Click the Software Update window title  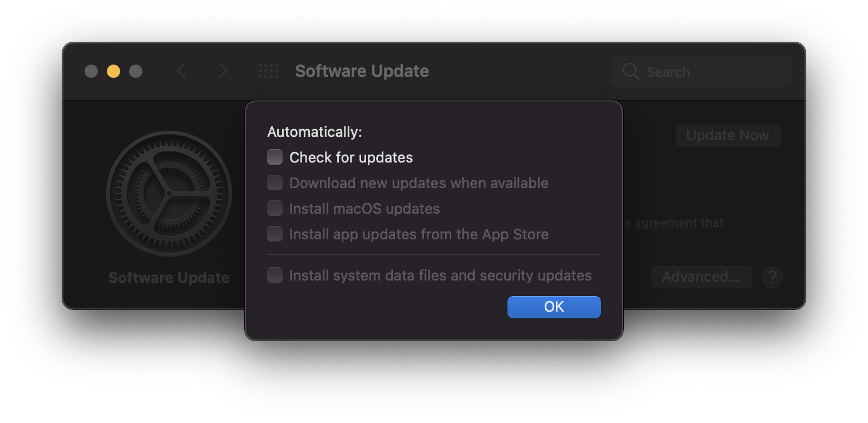(362, 71)
